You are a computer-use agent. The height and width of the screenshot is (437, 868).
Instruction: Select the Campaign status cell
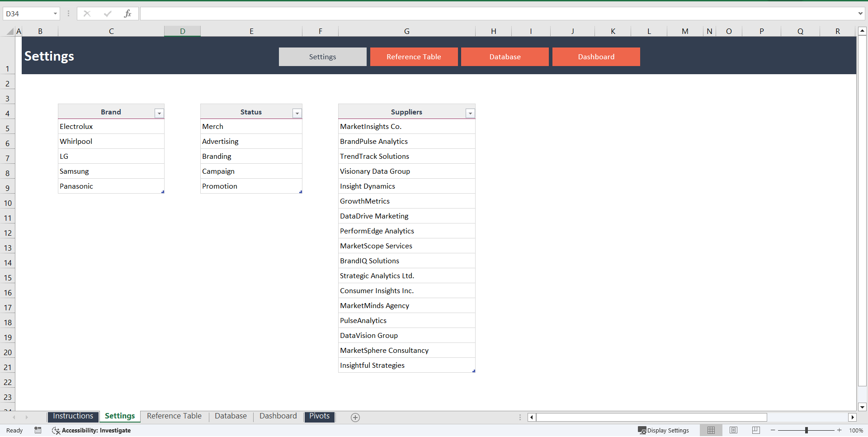point(251,171)
